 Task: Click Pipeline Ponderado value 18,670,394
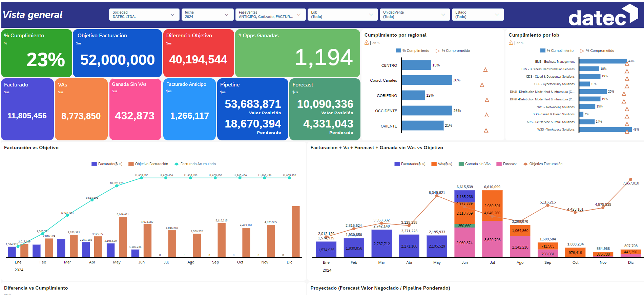point(253,124)
